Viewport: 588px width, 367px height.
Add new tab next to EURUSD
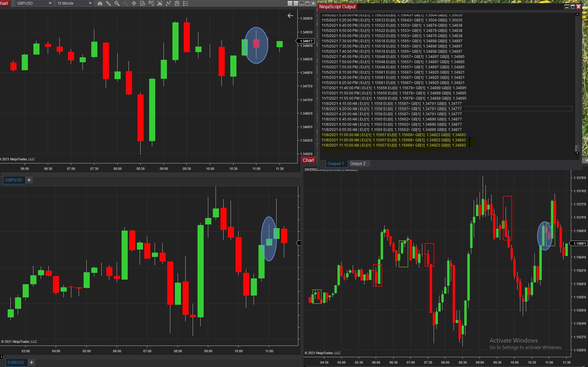pos(31,362)
